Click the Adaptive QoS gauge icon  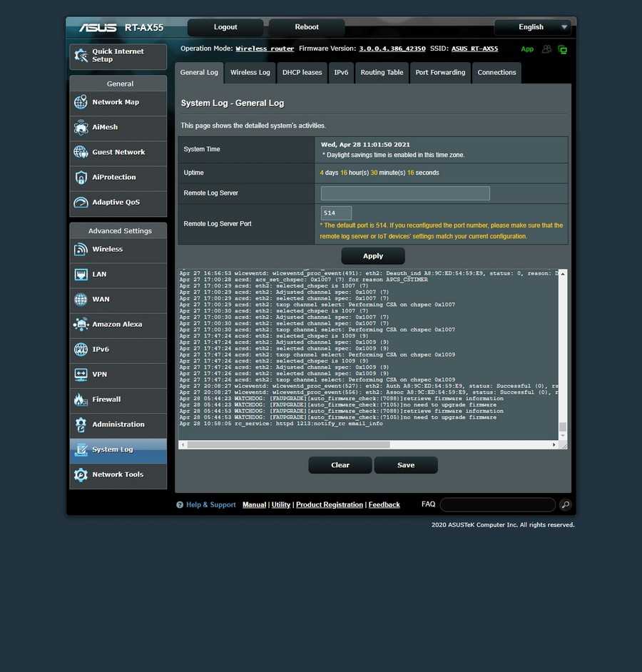[x=81, y=203]
